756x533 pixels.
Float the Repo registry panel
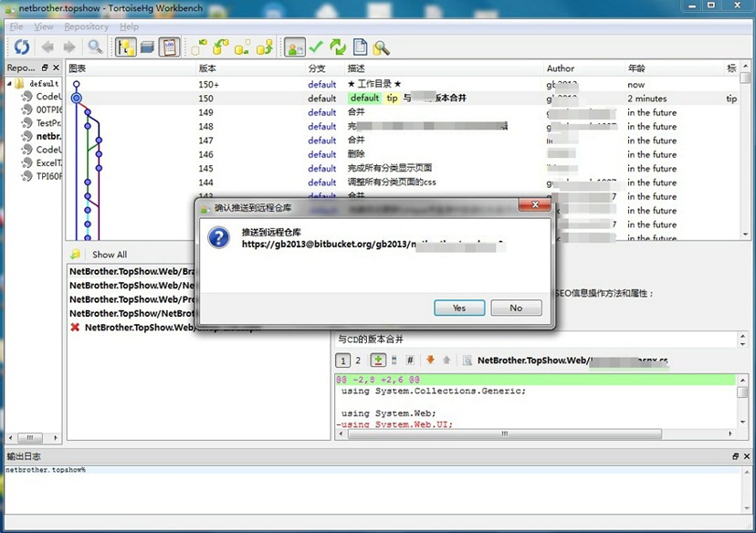tap(45, 68)
